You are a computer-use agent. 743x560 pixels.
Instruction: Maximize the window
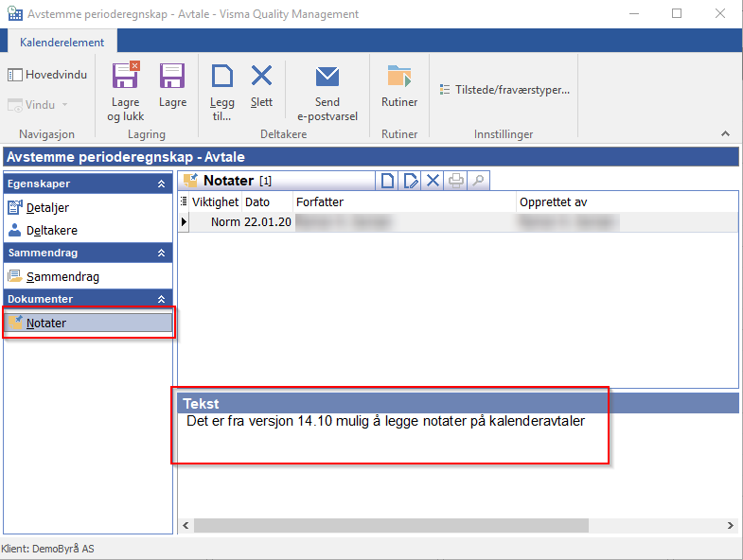point(677,13)
